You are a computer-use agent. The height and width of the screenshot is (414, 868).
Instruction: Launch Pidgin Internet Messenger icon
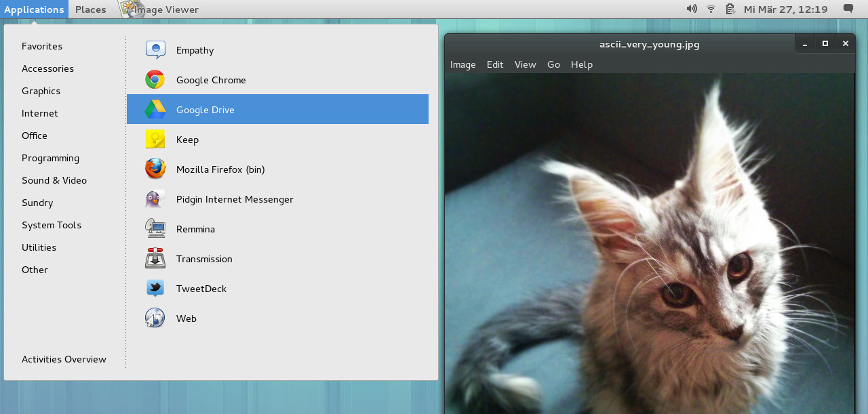[155, 199]
